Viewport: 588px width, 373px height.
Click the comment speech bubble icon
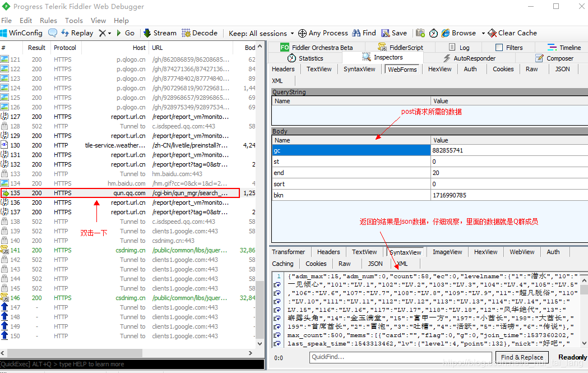click(x=53, y=33)
